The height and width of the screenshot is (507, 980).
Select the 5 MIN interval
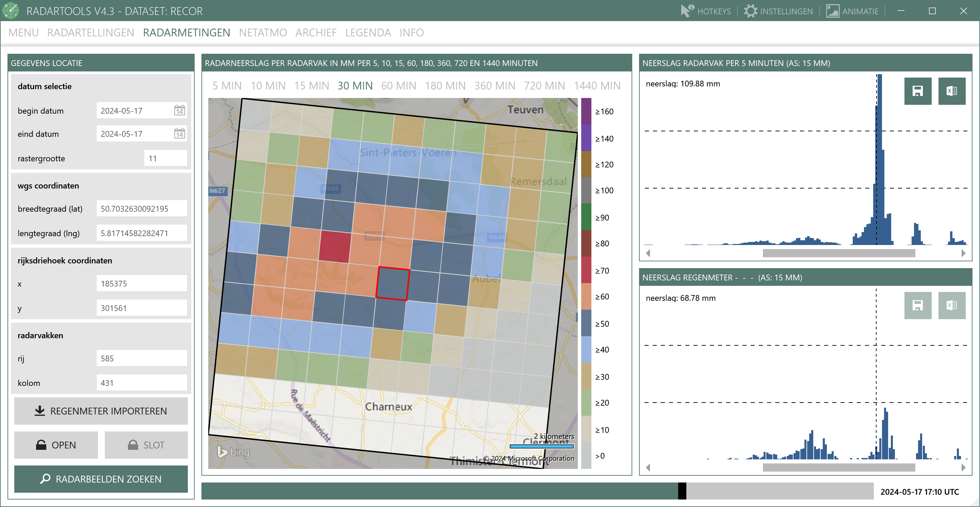(227, 86)
